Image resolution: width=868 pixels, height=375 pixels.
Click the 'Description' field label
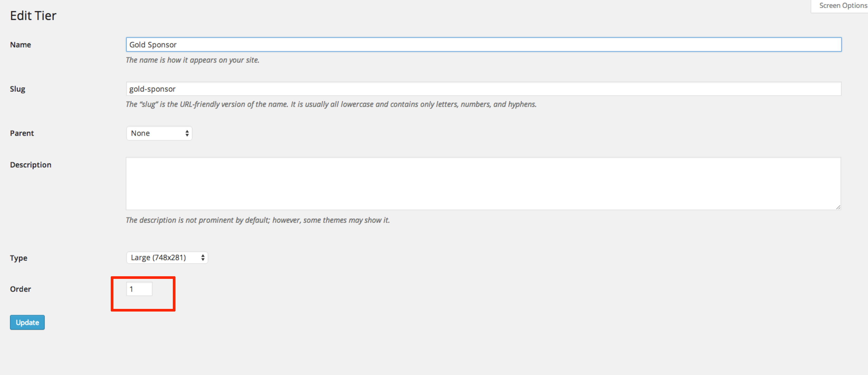tap(31, 165)
